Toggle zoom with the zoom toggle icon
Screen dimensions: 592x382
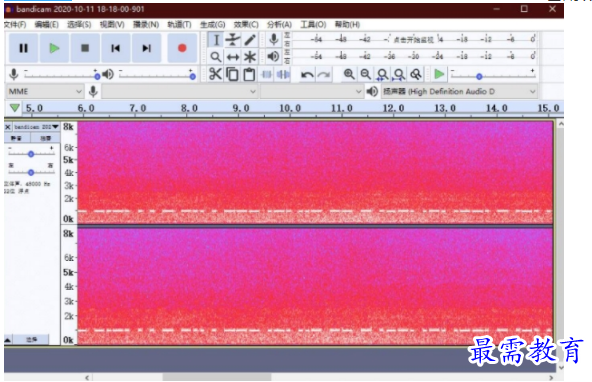(x=416, y=74)
